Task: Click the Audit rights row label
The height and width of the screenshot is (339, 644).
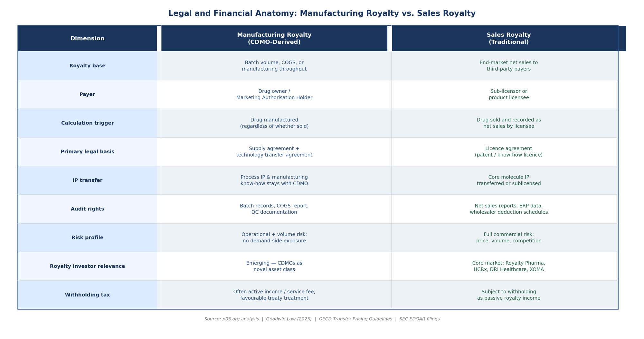Action: (x=87, y=209)
